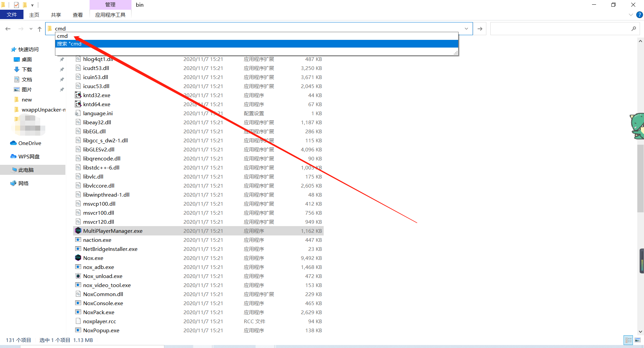The image size is (644, 348).
Task: Open the 文件 menu
Action: point(12,15)
